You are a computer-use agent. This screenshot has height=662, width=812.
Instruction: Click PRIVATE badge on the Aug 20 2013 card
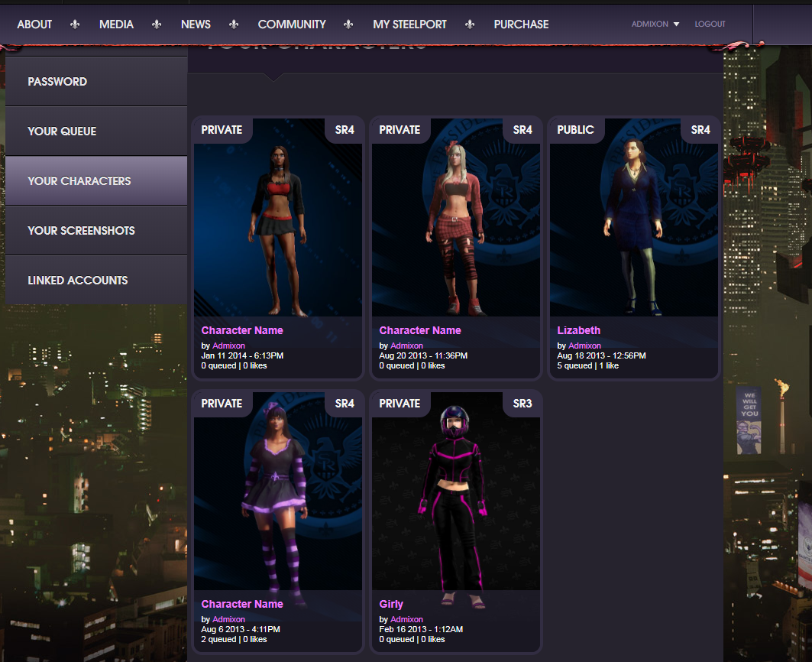point(400,130)
